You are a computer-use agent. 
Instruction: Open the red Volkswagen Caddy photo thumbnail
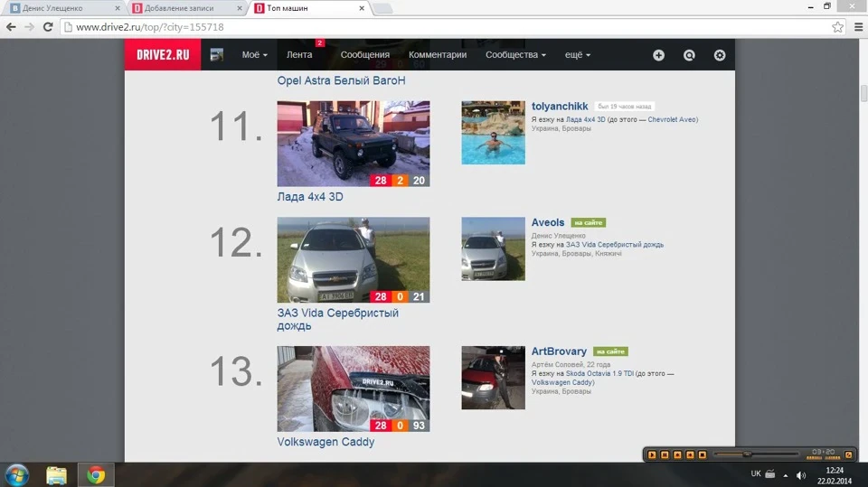tap(354, 389)
